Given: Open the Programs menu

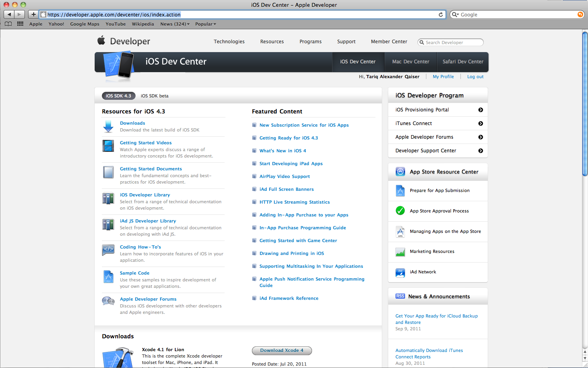Looking at the screenshot, I should point(310,42).
